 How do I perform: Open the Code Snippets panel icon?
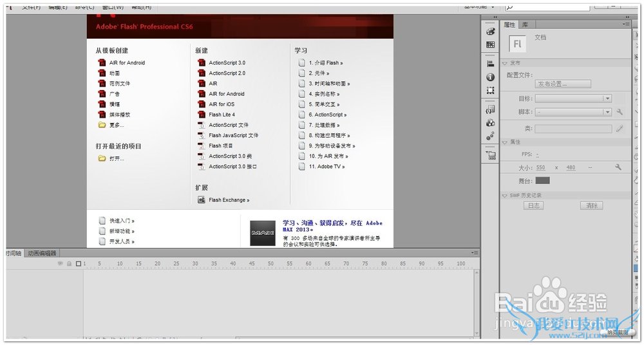490,109
